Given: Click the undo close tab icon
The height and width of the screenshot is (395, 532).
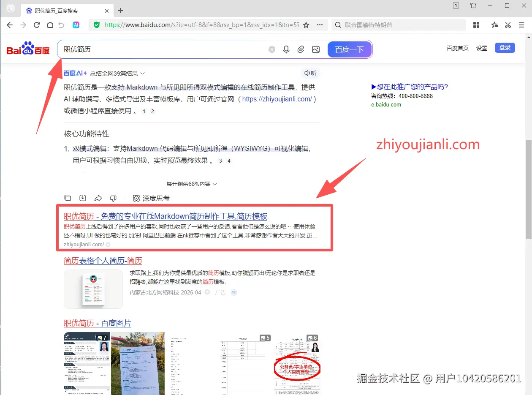Looking at the screenshot, I should click(62, 25).
